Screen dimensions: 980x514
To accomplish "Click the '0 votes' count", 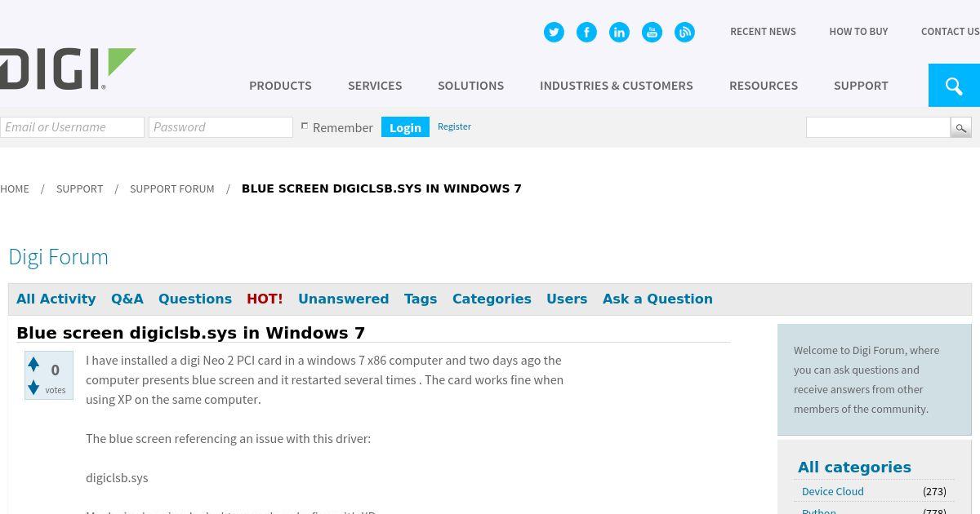I will pos(56,377).
